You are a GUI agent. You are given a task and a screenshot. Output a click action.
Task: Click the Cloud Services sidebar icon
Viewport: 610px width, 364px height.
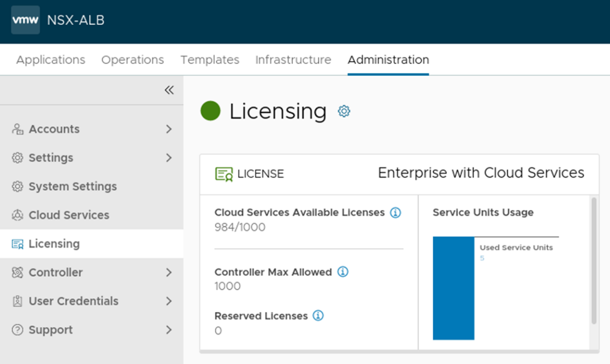pyautogui.click(x=18, y=215)
